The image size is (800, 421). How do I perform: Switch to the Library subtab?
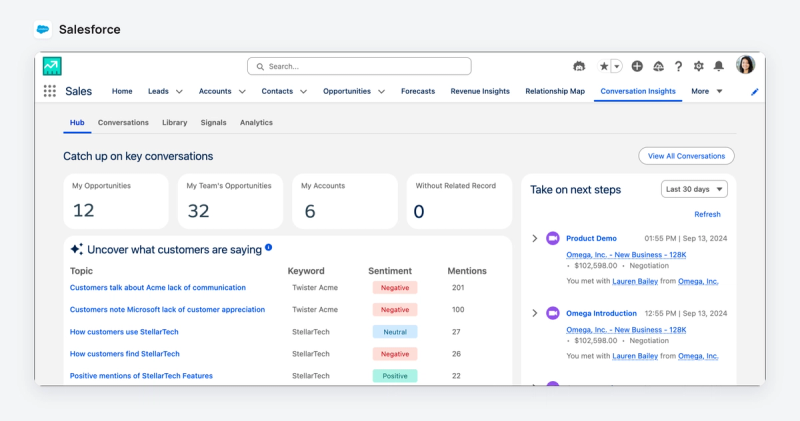(x=174, y=122)
